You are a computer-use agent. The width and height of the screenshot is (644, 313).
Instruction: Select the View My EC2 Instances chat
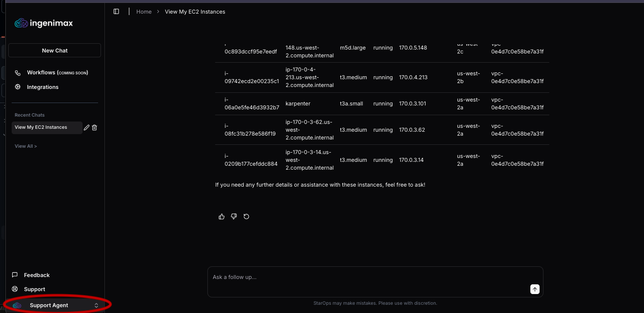click(x=41, y=127)
